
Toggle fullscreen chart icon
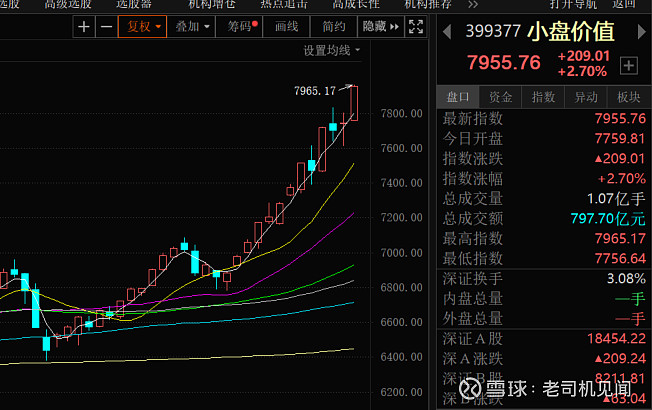coord(416,27)
